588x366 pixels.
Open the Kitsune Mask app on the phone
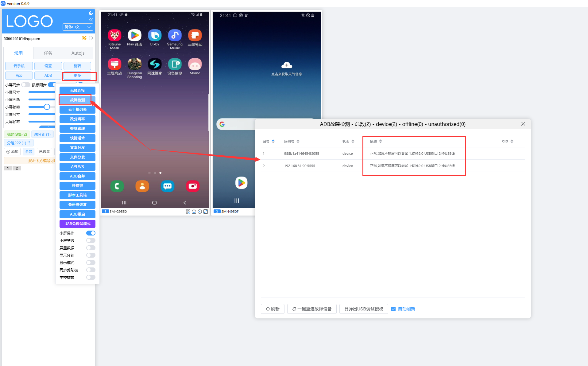[x=114, y=36]
